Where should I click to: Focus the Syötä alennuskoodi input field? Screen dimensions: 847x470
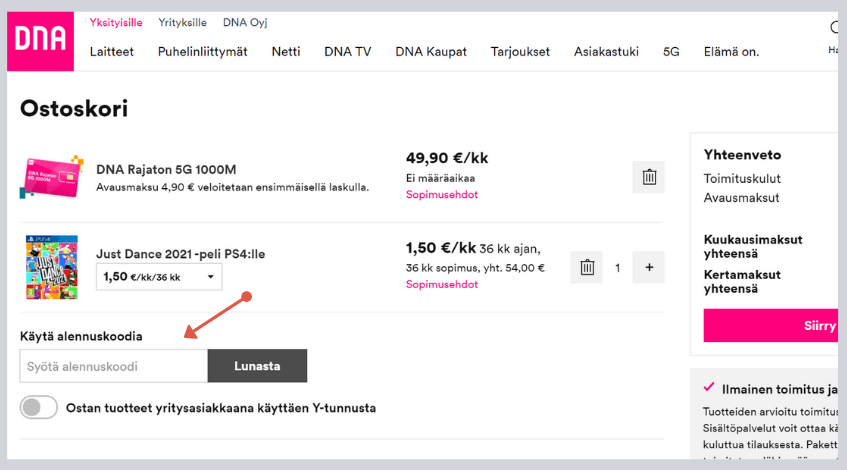113,366
